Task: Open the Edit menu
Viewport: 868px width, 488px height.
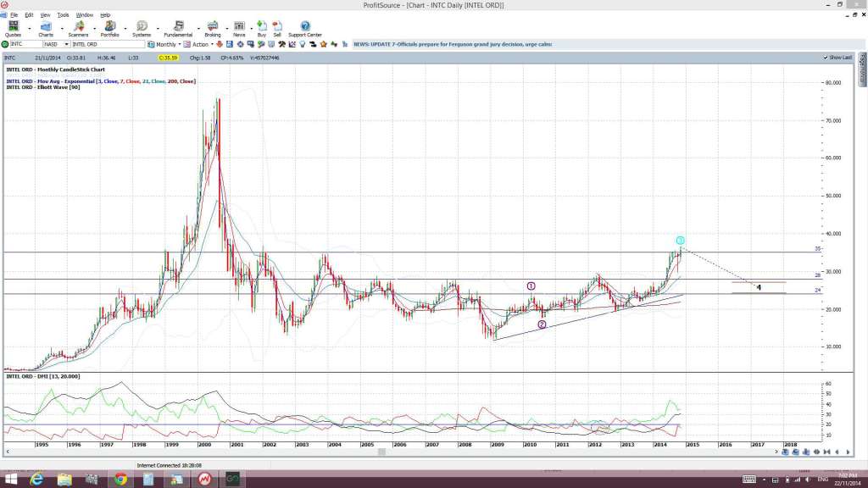Action: click(x=29, y=15)
